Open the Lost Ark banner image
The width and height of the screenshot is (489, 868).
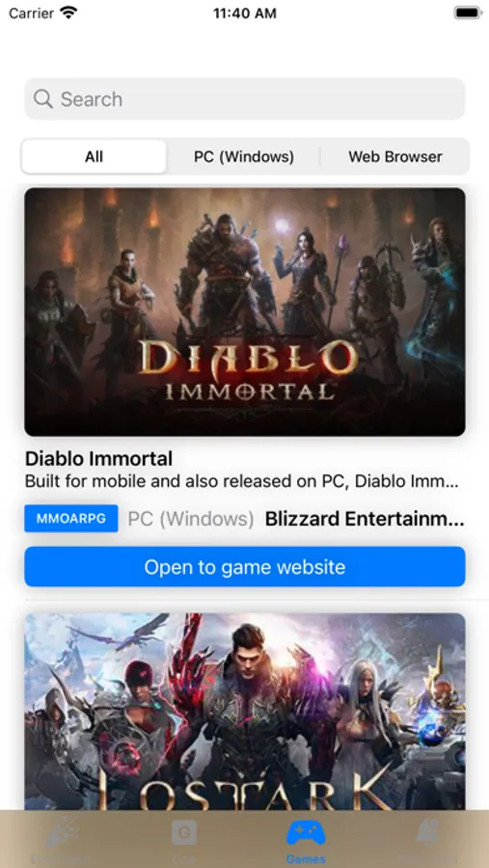(x=245, y=712)
